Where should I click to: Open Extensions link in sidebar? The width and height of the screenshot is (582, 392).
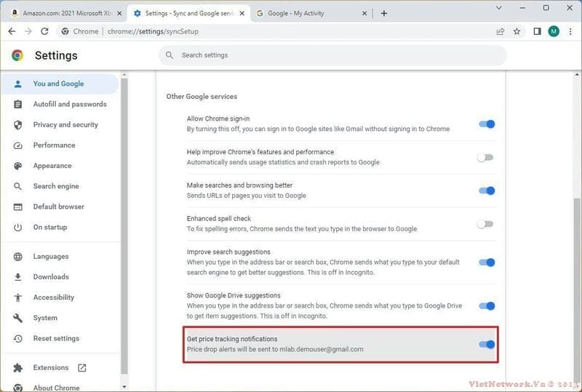51,367
